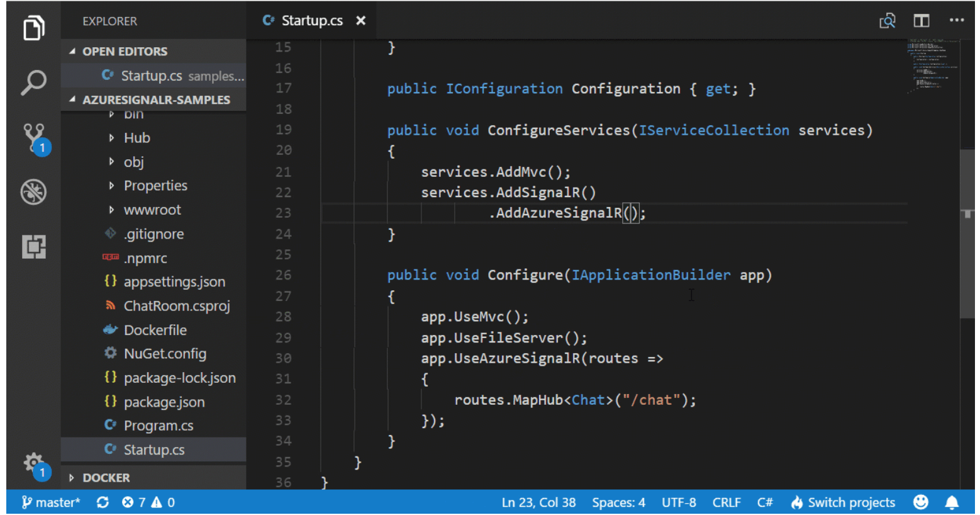Open the Source Control view
Viewport: 980px width, 515px height.
[x=34, y=137]
